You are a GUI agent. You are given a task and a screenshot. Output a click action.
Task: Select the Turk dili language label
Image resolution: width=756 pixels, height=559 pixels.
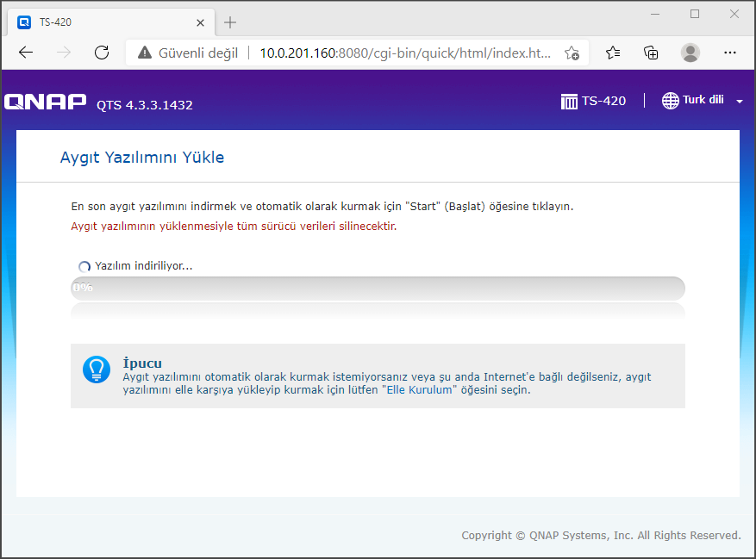click(703, 100)
